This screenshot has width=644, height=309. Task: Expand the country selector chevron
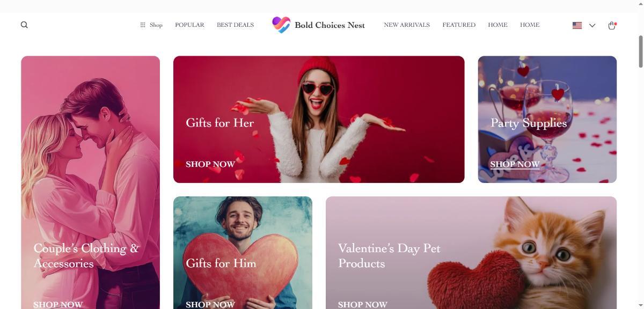pyautogui.click(x=592, y=25)
